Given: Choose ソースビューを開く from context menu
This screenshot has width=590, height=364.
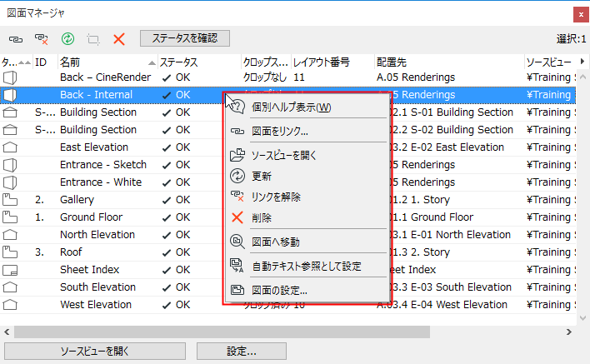Looking at the screenshot, I should 307,155.
